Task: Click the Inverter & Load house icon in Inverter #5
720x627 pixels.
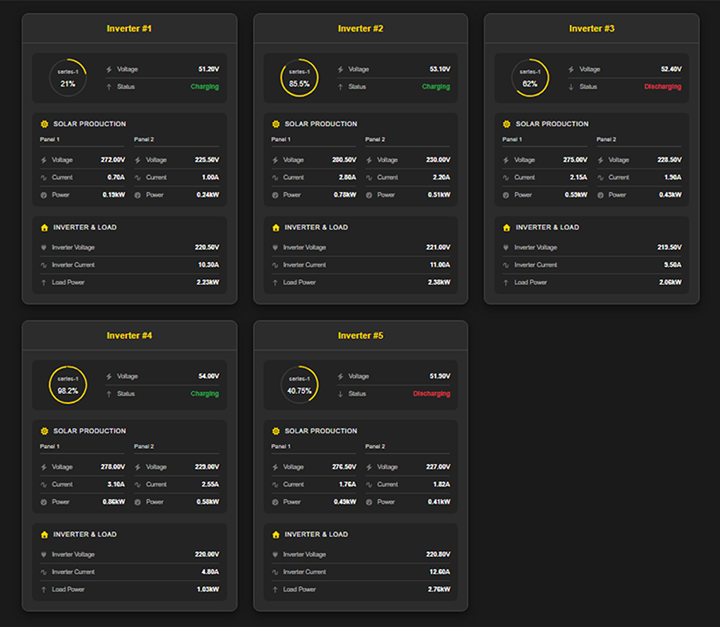Action: [x=275, y=534]
